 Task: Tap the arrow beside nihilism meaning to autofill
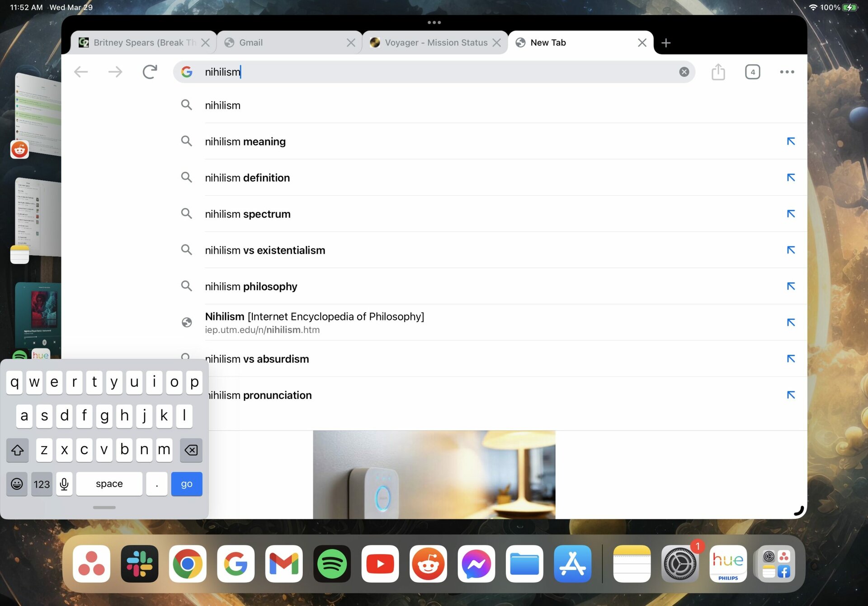pos(790,141)
